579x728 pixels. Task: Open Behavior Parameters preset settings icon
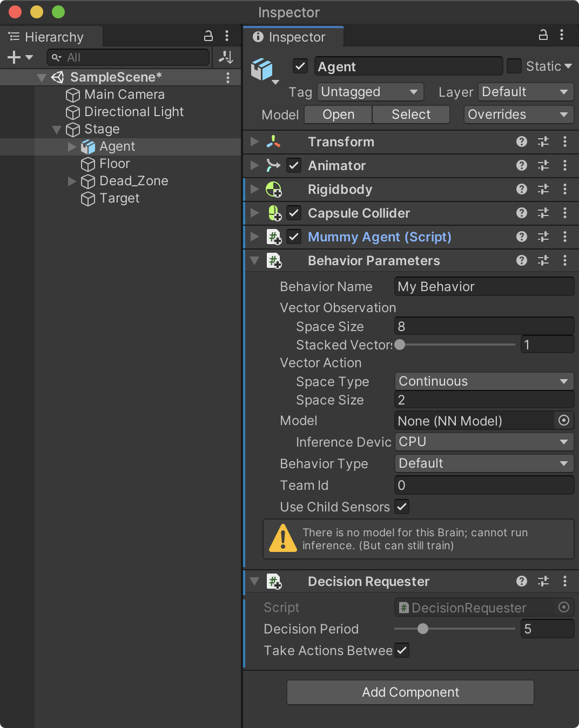543,260
